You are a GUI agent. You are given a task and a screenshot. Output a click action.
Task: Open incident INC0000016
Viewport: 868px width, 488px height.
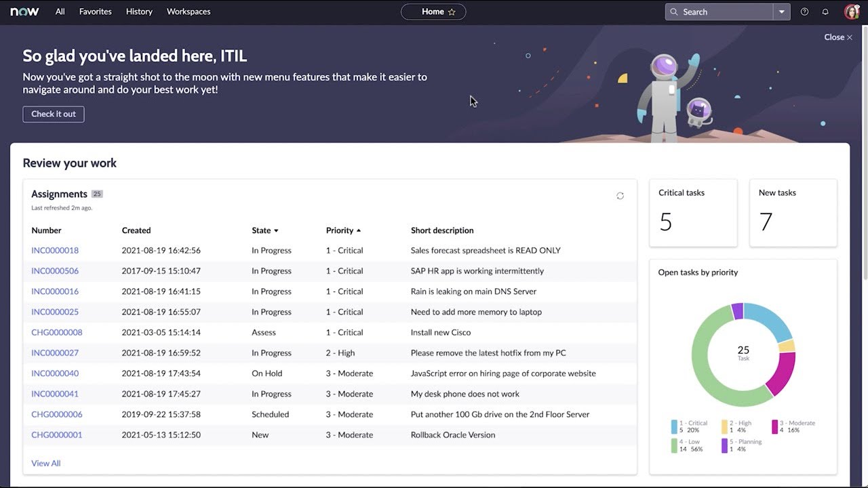(55, 291)
